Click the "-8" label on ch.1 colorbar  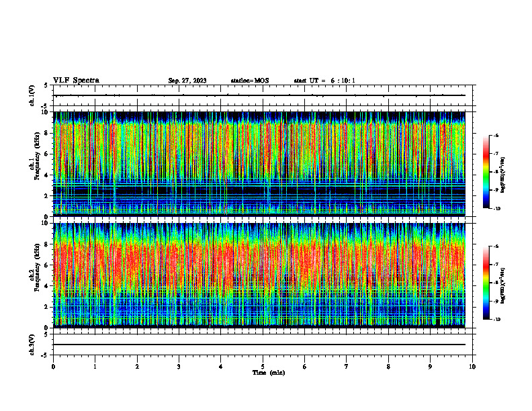coord(496,172)
